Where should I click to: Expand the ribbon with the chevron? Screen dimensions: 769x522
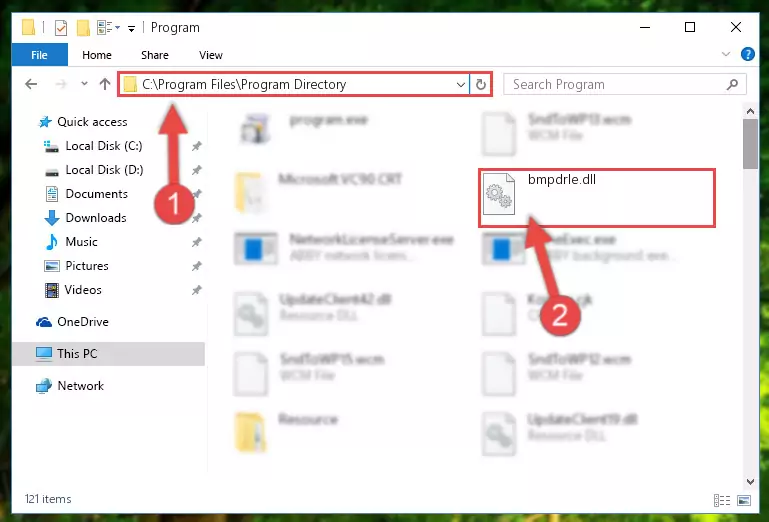pyautogui.click(x=726, y=54)
